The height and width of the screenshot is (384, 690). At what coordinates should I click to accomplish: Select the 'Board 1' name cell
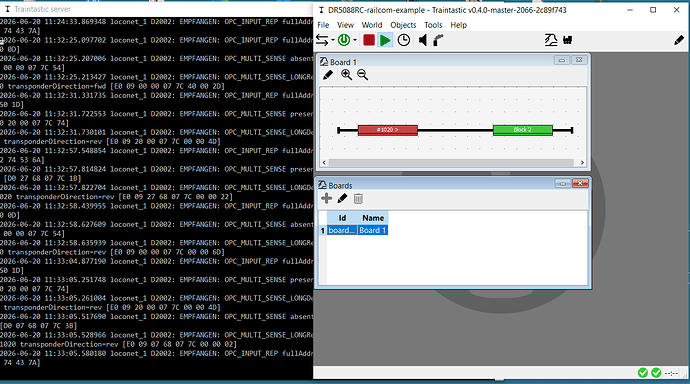coord(373,230)
